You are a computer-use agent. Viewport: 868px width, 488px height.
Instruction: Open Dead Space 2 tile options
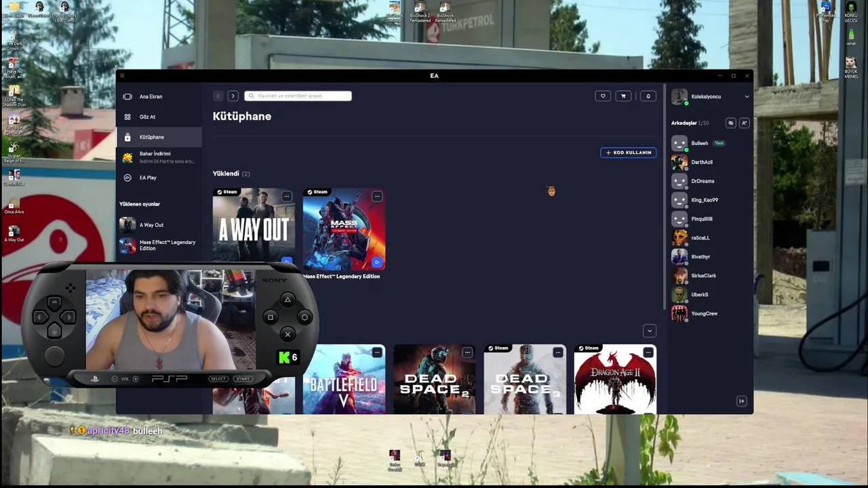click(x=467, y=352)
